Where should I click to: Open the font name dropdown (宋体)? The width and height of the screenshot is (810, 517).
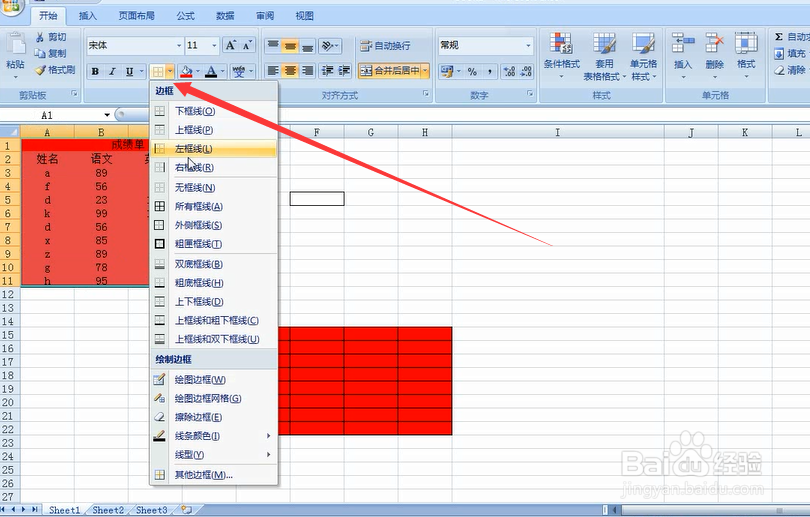[x=179, y=45]
